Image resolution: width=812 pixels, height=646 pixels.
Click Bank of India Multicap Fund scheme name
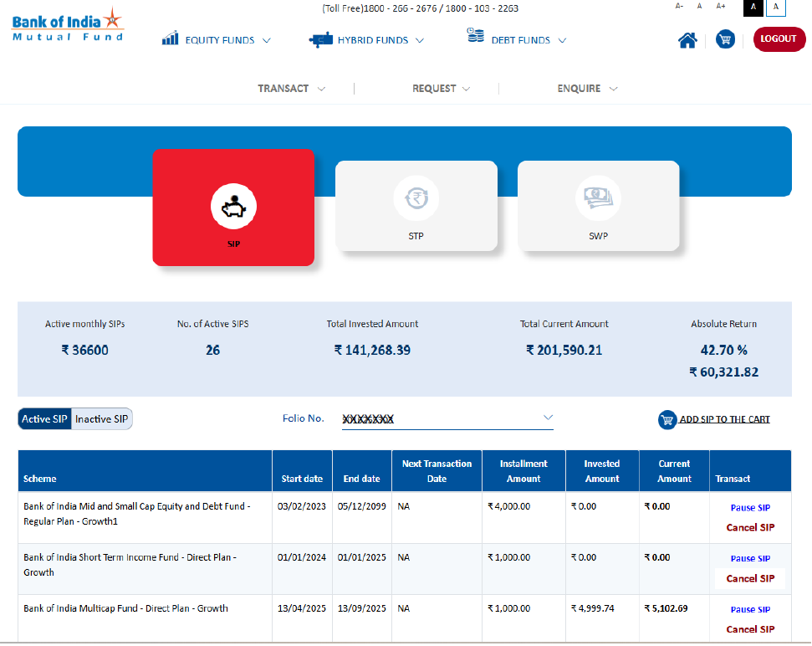click(x=125, y=608)
